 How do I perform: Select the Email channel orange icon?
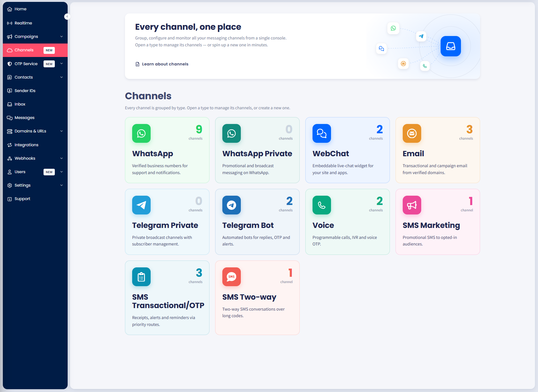click(x=412, y=133)
